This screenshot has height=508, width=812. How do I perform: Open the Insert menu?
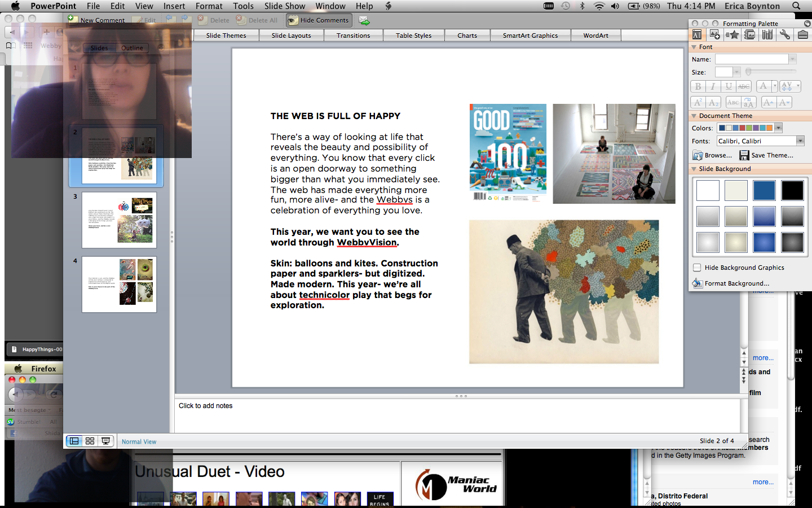pyautogui.click(x=174, y=6)
